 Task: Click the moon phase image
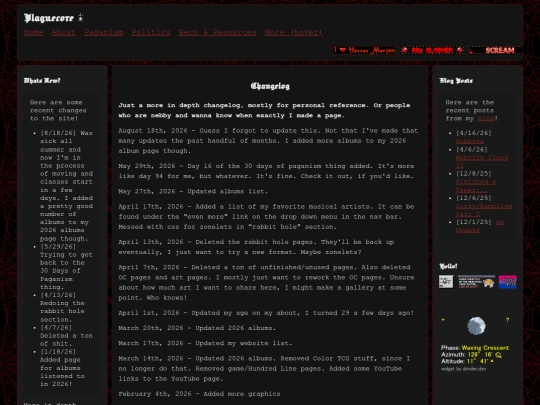tap(476, 326)
